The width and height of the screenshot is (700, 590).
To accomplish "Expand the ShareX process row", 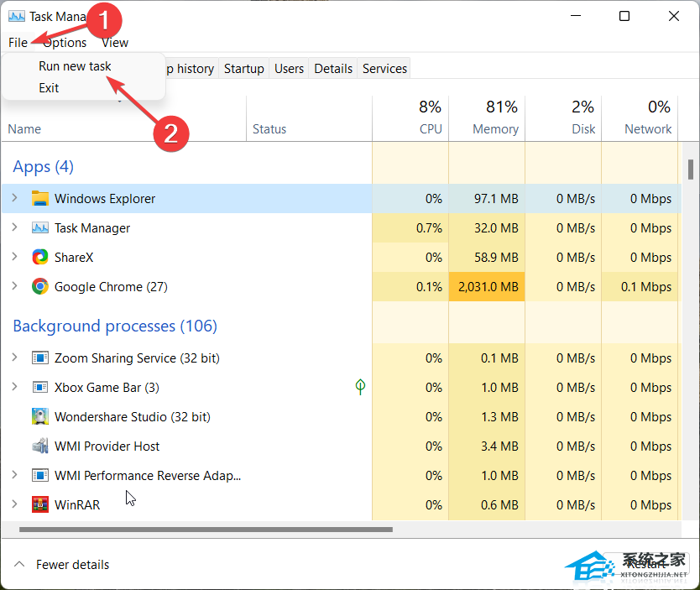I will [x=15, y=257].
